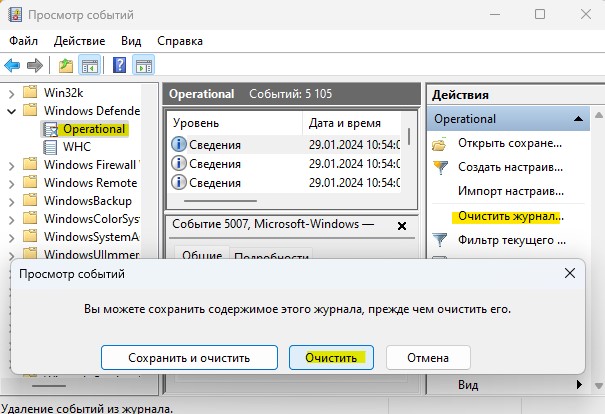Click the WindowsBackup folder icon
This screenshot has width=605, height=414.
pyautogui.click(x=30, y=200)
